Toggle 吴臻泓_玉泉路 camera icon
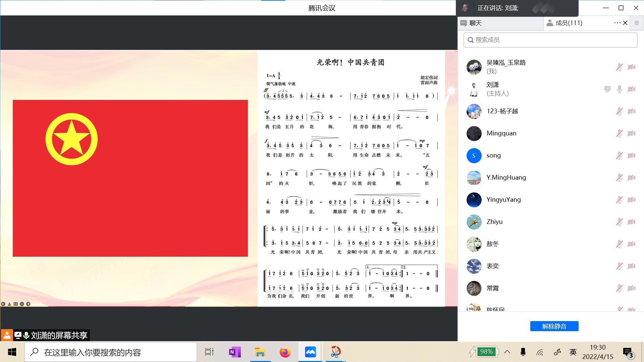The width and height of the screenshot is (644, 362). tap(632, 67)
